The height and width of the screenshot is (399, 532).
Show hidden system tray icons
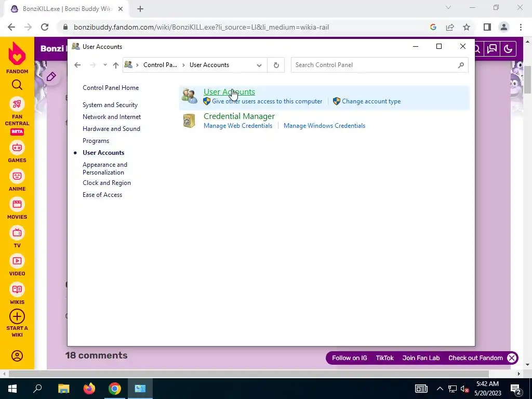(440, 389)
